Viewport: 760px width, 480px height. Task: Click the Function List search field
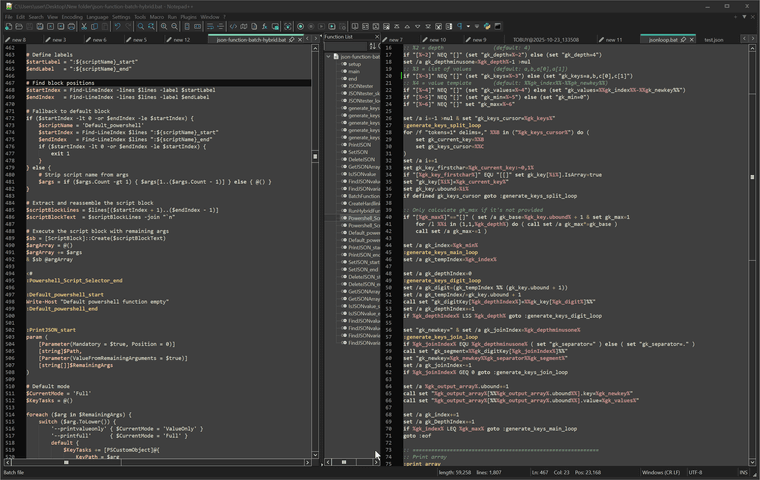[x=346, y=46]
